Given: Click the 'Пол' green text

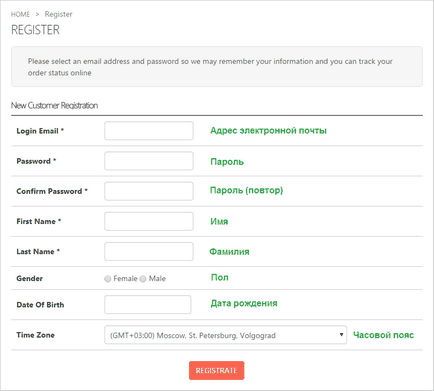Looking at the screenshot, I should 220,277.
